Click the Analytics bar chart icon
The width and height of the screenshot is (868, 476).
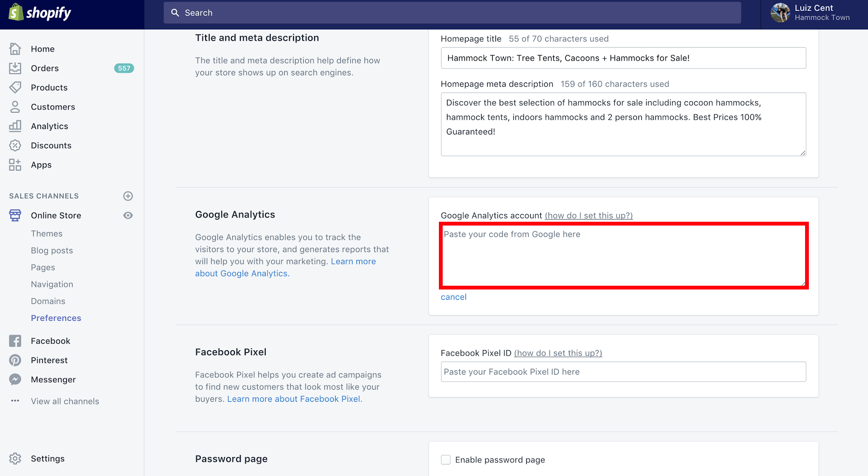tap(15, 126)
